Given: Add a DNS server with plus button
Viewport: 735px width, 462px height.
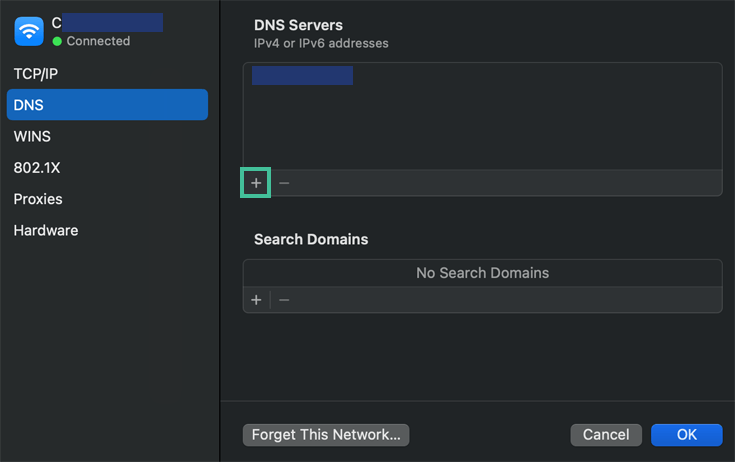Looking at the screenshot, I should (256, 183).
